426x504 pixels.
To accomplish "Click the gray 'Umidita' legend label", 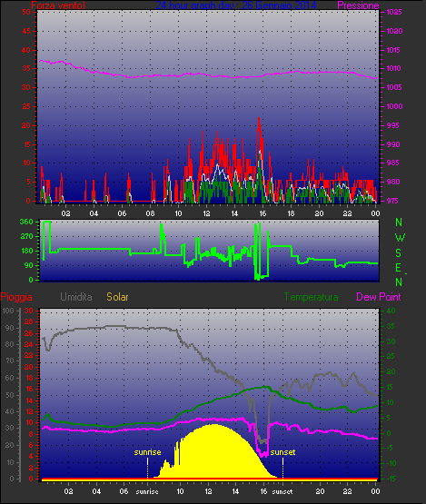I will coord(76,297).
